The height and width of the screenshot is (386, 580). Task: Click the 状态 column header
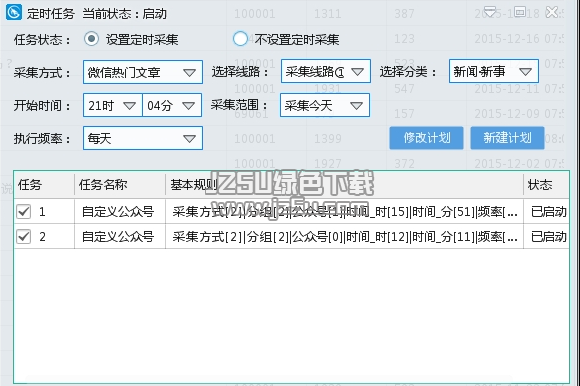click(546, 184)
